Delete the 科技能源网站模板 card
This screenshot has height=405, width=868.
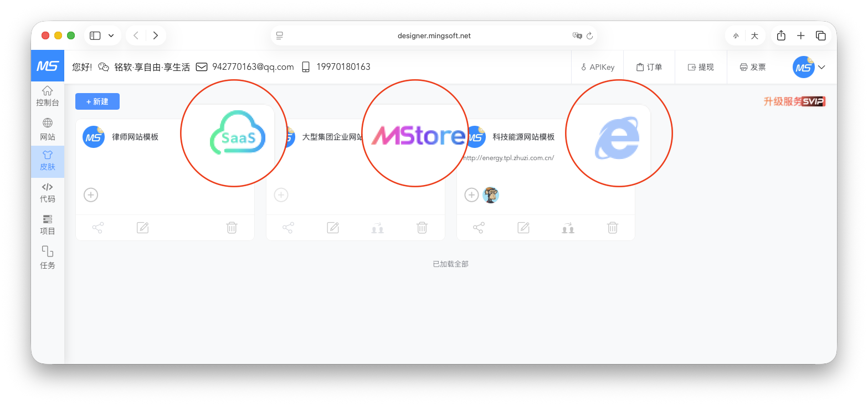point(613,228)
